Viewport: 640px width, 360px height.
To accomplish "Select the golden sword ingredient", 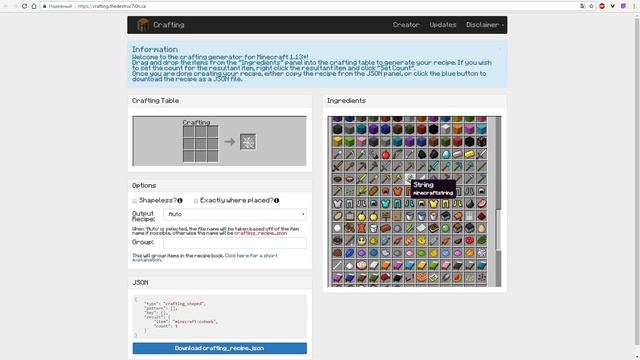I will click(x=361, y=179).
